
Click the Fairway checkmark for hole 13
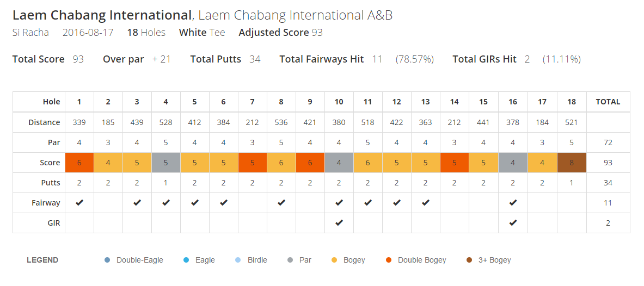tap(426, 203)
